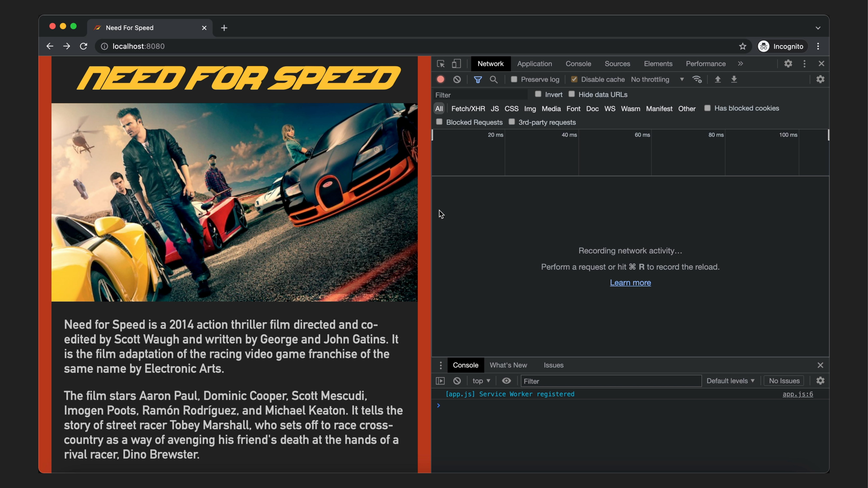Clear the console output
868x488 pixels.
(457, 381)
